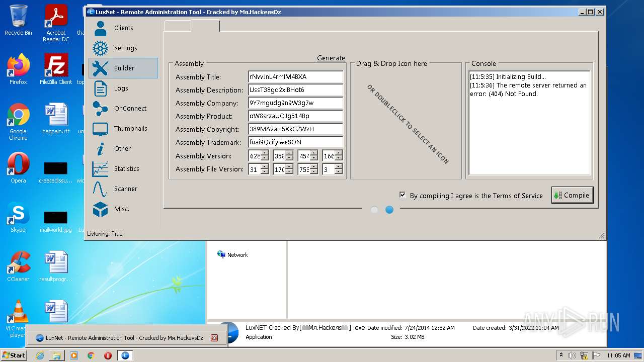Select the mailworld.jpg desktop file
The width and height of the screenshot is (644, 362).
[x=56, y=221]
